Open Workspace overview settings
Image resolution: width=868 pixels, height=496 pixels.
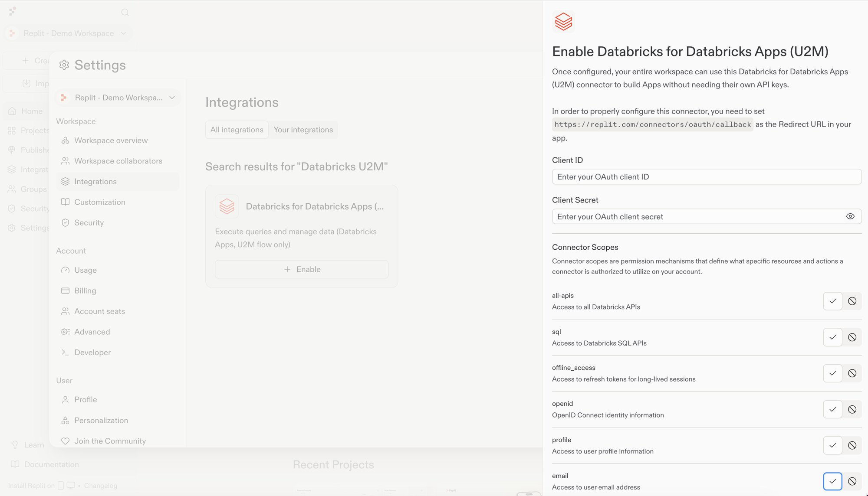coord(118,140)
